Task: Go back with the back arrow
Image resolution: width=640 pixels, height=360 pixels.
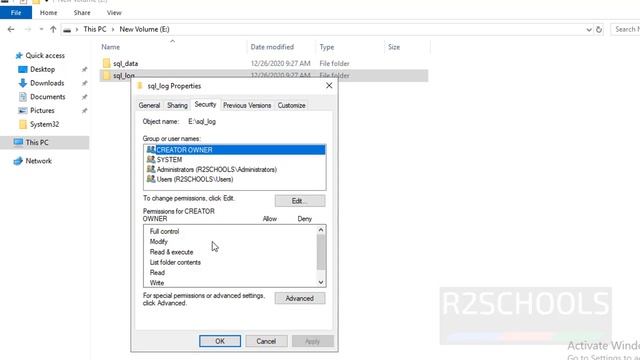Action: [11, 29]
